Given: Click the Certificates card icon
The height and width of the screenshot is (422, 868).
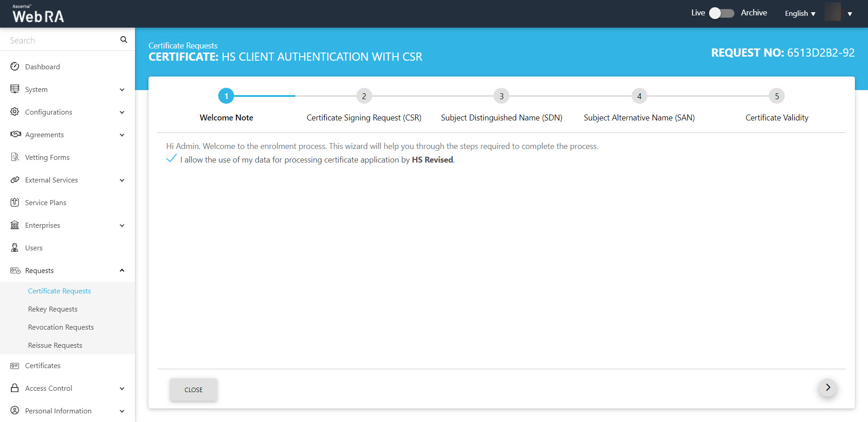Looking at the screenshot, I should (x=15, y=365).
